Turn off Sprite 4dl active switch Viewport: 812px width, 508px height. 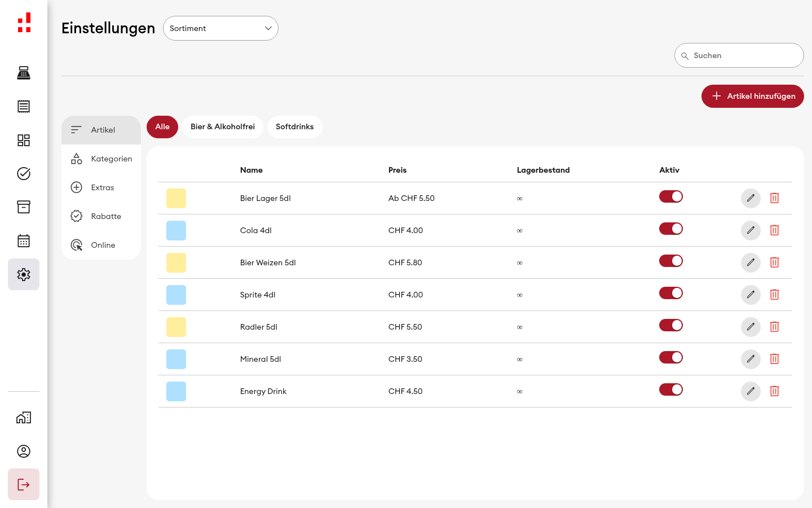(x=671, y=293)
